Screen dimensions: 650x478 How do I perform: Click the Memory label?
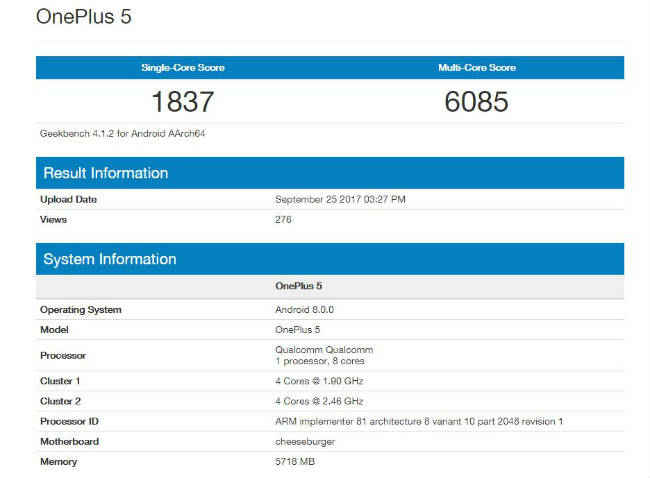pos(58,461)
